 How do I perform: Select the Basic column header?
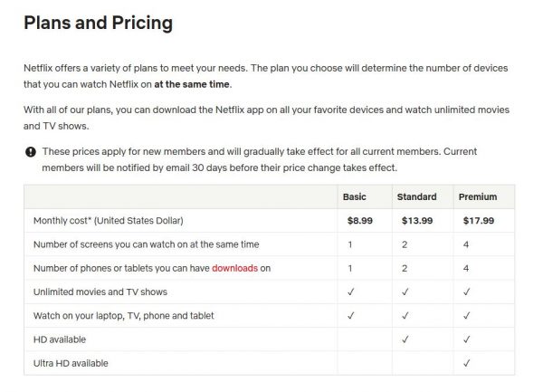coord(354,196)
